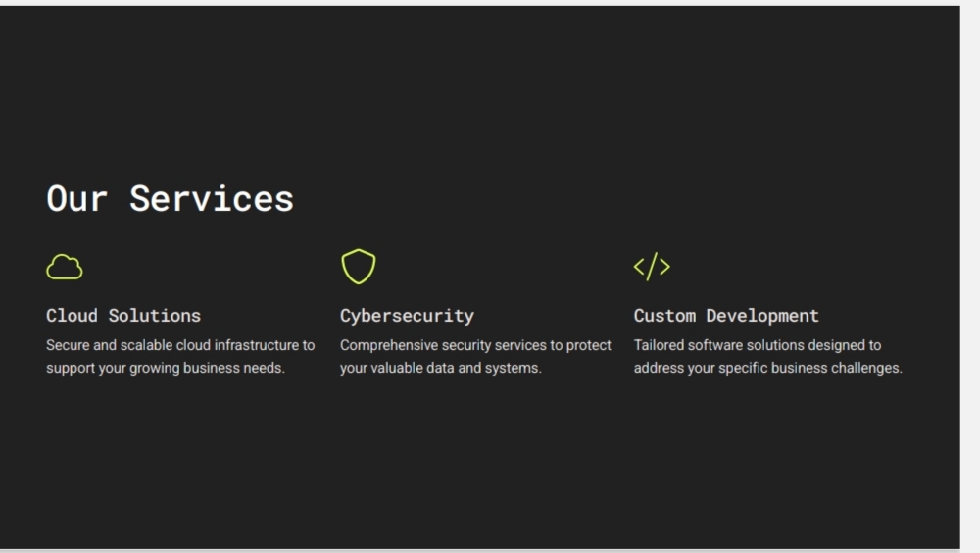Click the code brackets icon

(x=652, y=267)
